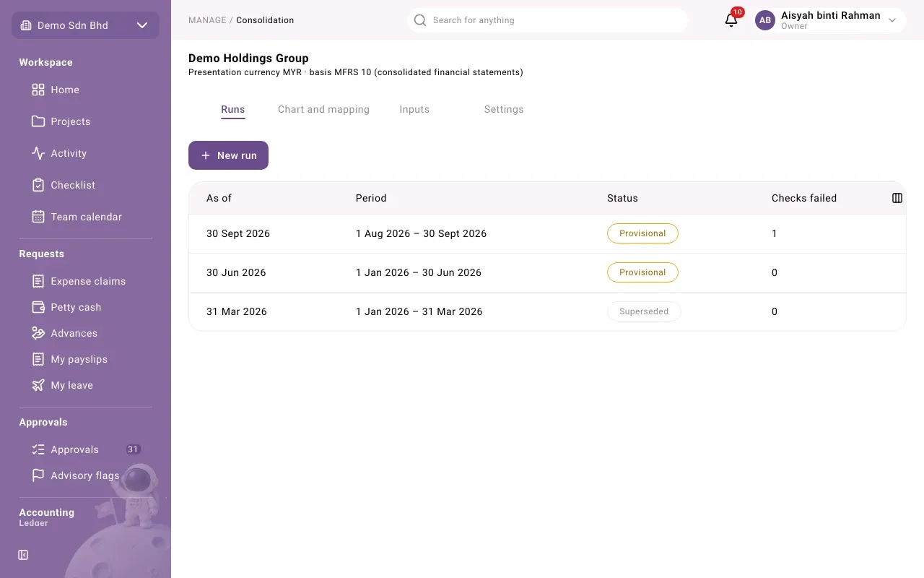Start a New run
Screen dimensions: 924x578
pos(228,155)
